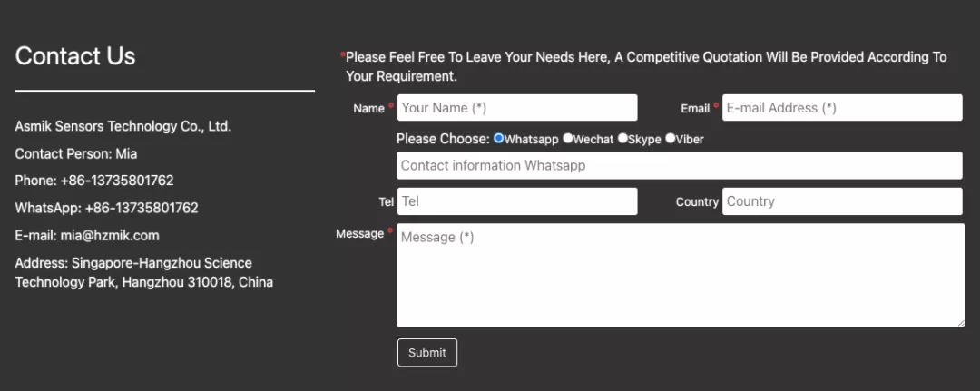980x391 pixels.
Task: Click the Message field label
Action: point(360,234)
